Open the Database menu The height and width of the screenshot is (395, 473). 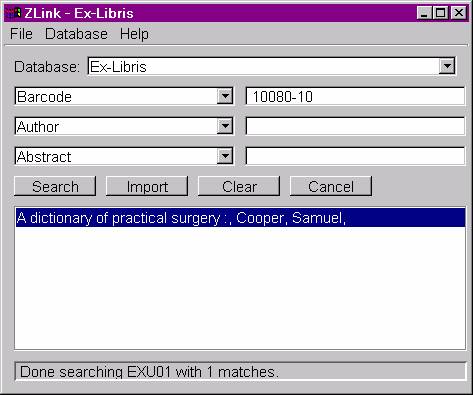pyautogui.click(x=76, y=34)
